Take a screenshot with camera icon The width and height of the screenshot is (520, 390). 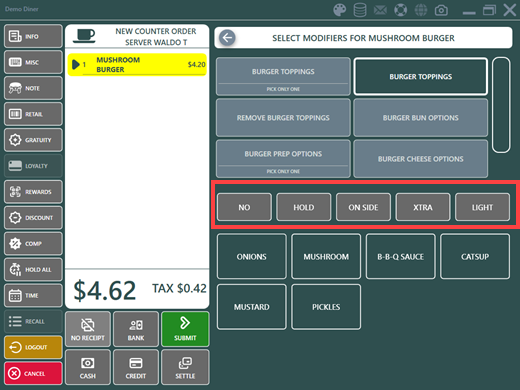tap(441, 10)
